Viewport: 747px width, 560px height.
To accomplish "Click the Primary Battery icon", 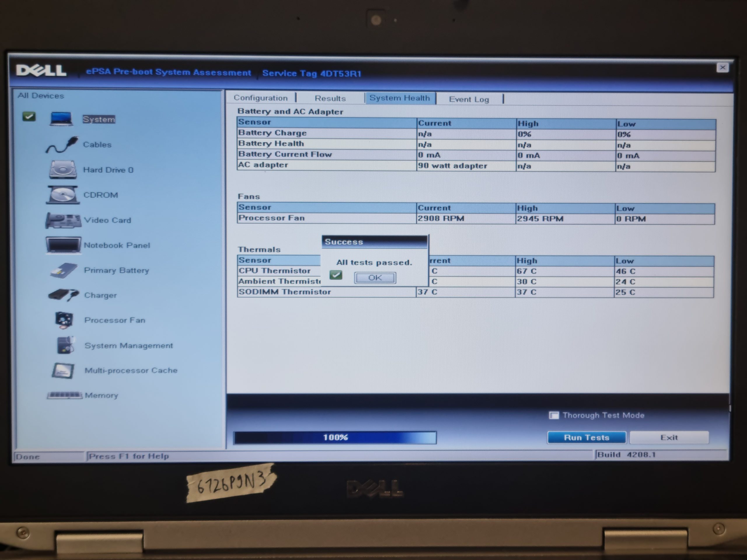I will 62,270.
